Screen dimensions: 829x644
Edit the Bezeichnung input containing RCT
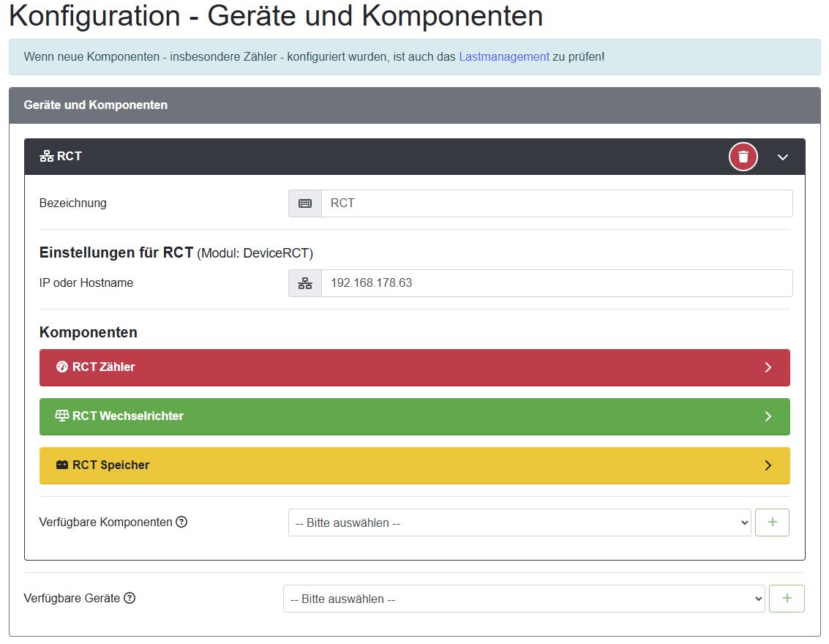[x=557, y=203]
